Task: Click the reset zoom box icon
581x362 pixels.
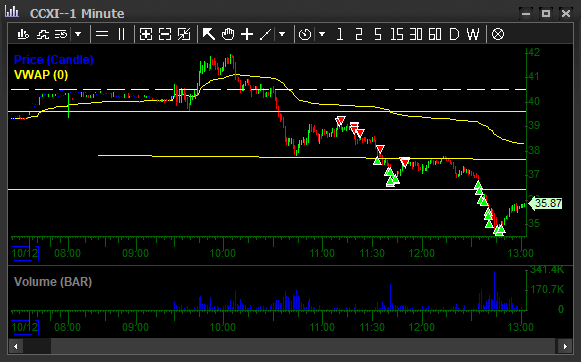Action: pos(184,34)
